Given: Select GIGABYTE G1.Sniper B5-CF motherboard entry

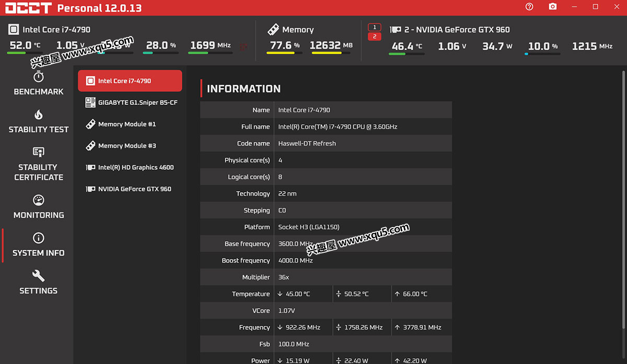Looking at the screenshot, I should pyautogui.click(x=130, y=102).
